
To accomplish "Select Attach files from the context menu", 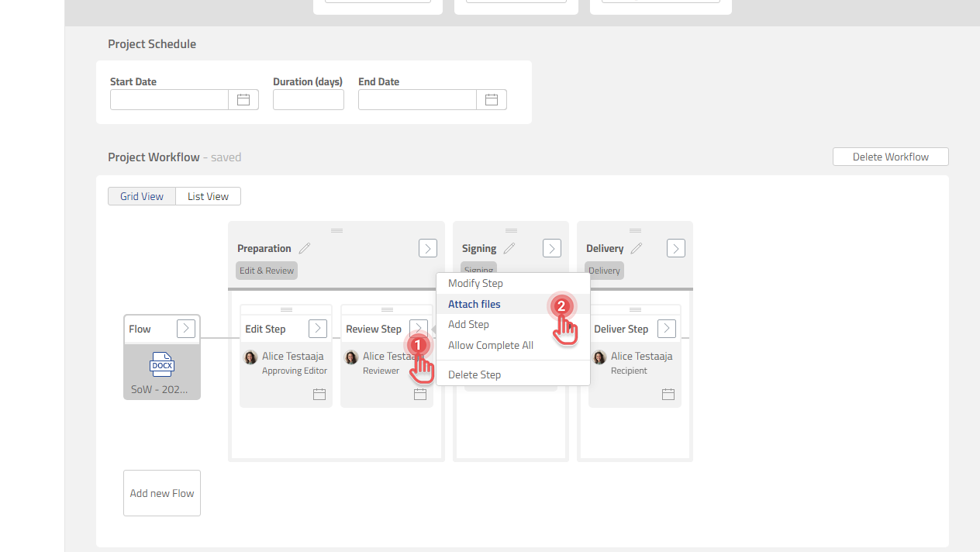I will point(474,304).
